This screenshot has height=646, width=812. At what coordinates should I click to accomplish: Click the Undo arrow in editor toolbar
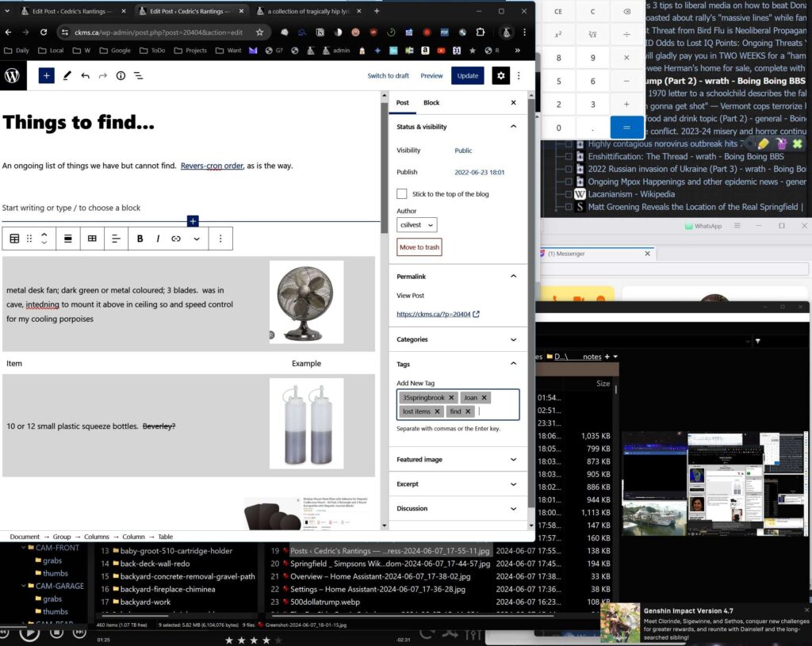pyautogui.click(x=85, y=76)
